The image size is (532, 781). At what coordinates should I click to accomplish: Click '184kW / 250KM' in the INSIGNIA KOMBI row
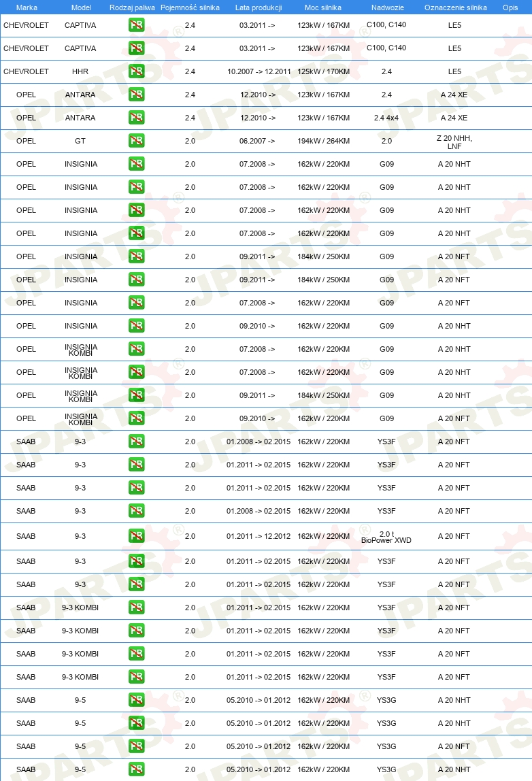pyautogui.click(x=324, y=395)
